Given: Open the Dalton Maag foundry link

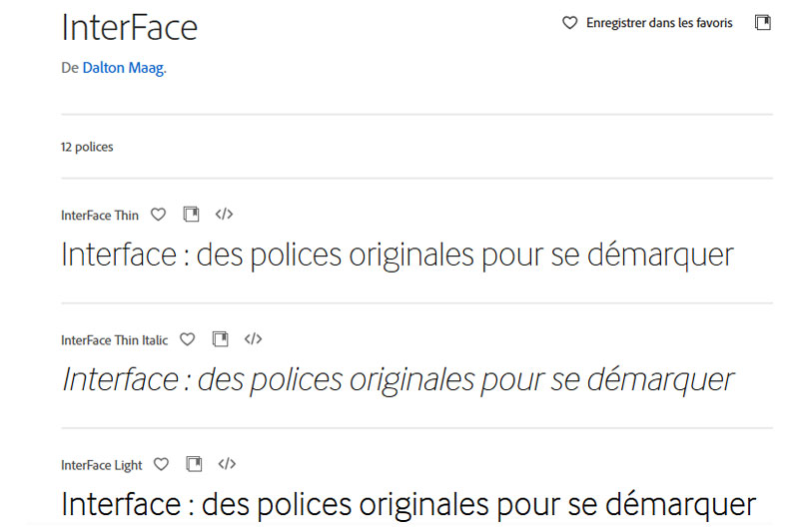Looking at the screenshot, I should pos(123,68).
